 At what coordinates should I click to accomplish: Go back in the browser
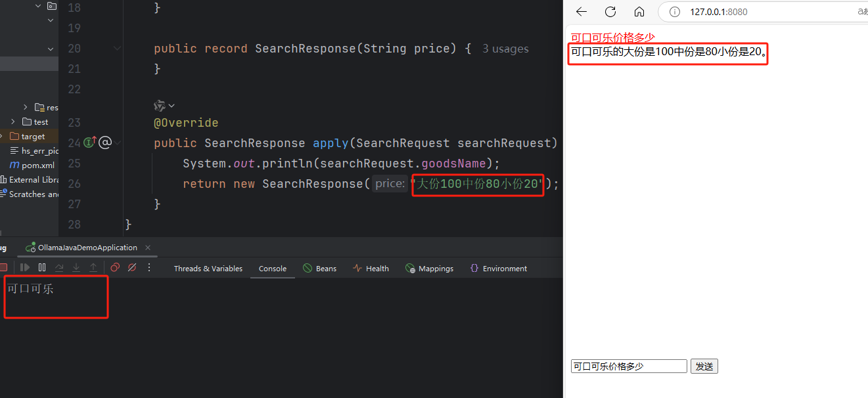tap(582, 12)
